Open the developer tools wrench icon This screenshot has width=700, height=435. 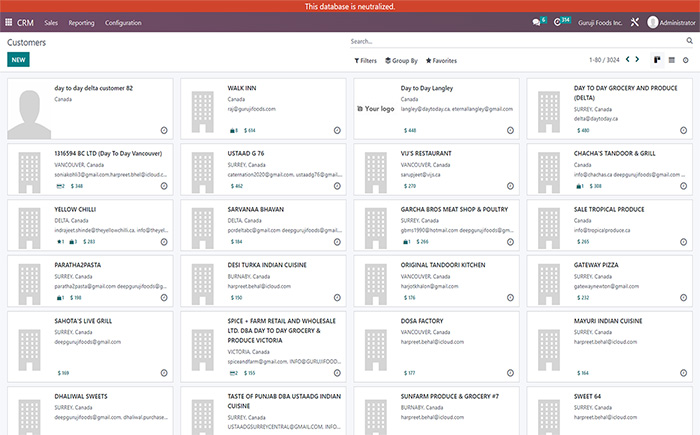tap(634, 22)
